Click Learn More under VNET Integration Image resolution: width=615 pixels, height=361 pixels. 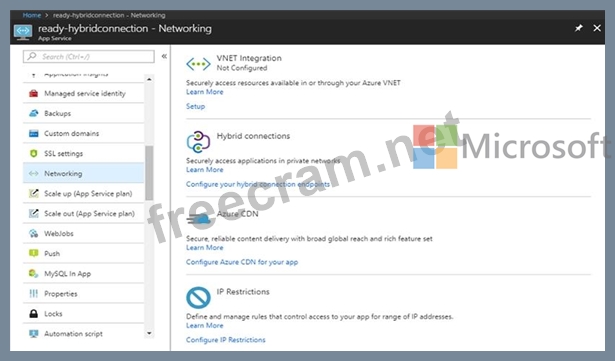204,92
